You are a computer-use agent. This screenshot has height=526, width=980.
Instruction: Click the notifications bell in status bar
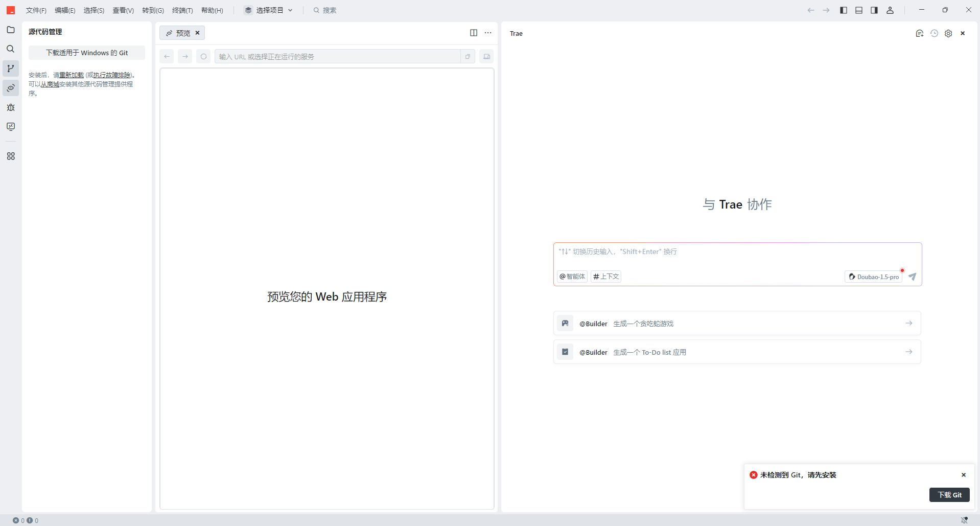(x=964, y=520)
